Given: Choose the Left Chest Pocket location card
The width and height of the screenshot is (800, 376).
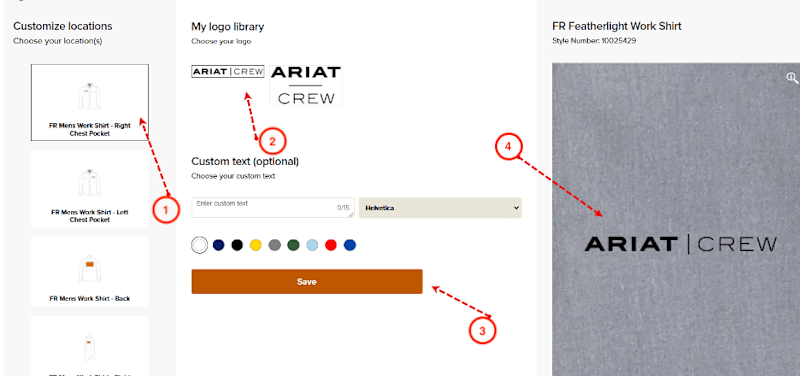Looking at the screenshot, I should point(90,189).
